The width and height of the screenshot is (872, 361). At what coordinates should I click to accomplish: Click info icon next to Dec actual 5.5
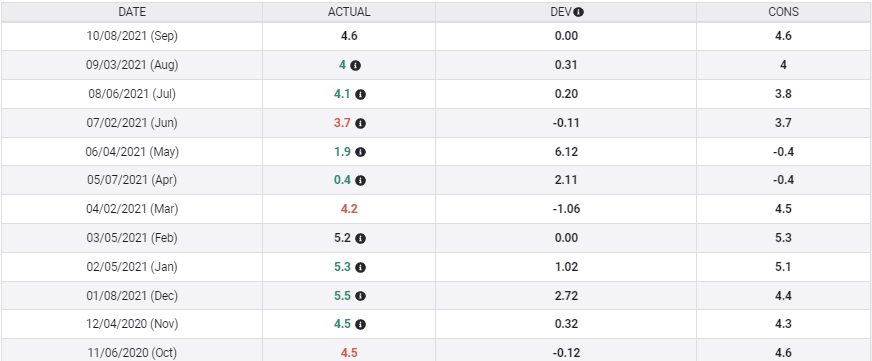(x=360, y=296)
